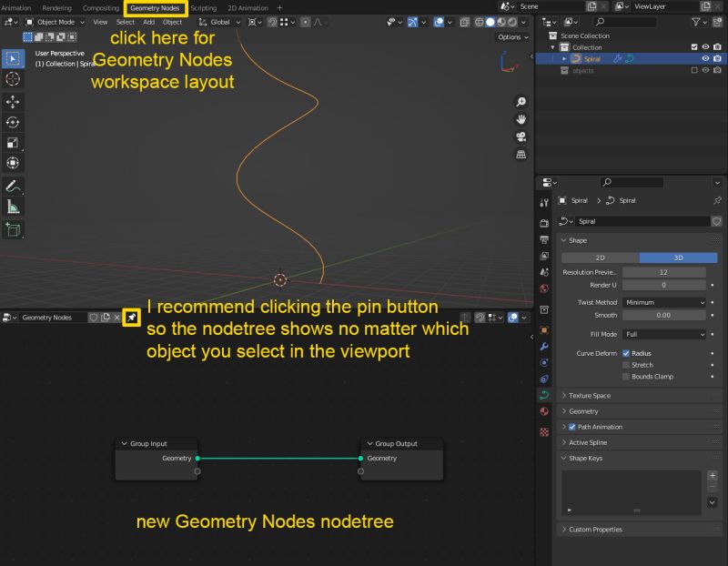The height and width of the screenshot is (566, 728).
Task: Select the Move tool in the viewport toolbar
Action: coord(12,102)
